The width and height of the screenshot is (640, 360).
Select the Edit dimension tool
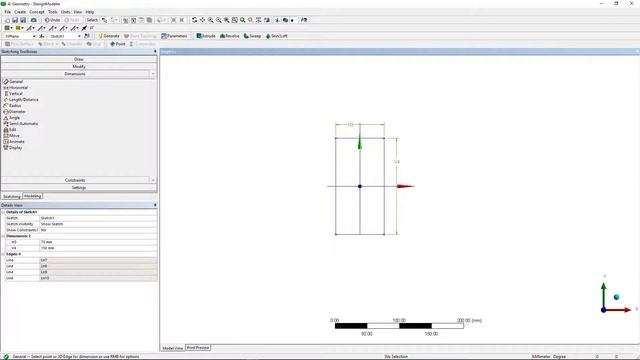(10, 129)
